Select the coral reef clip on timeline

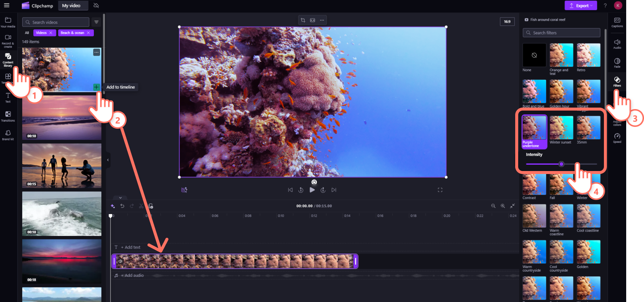pyautogui.click(x=235, y=261)
